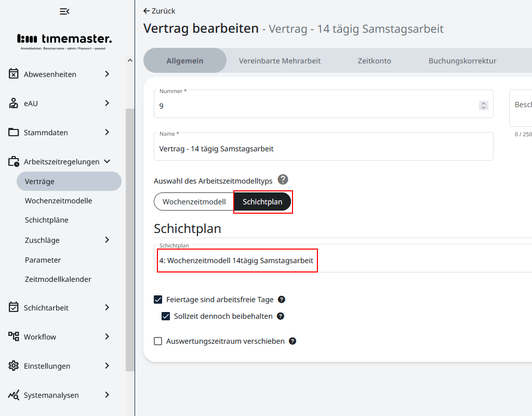This screenshot has width=532, height=416.
Task: Uncheck Feiertage sind arbeitsfreie Tage
Action: (x=158, y=300)
